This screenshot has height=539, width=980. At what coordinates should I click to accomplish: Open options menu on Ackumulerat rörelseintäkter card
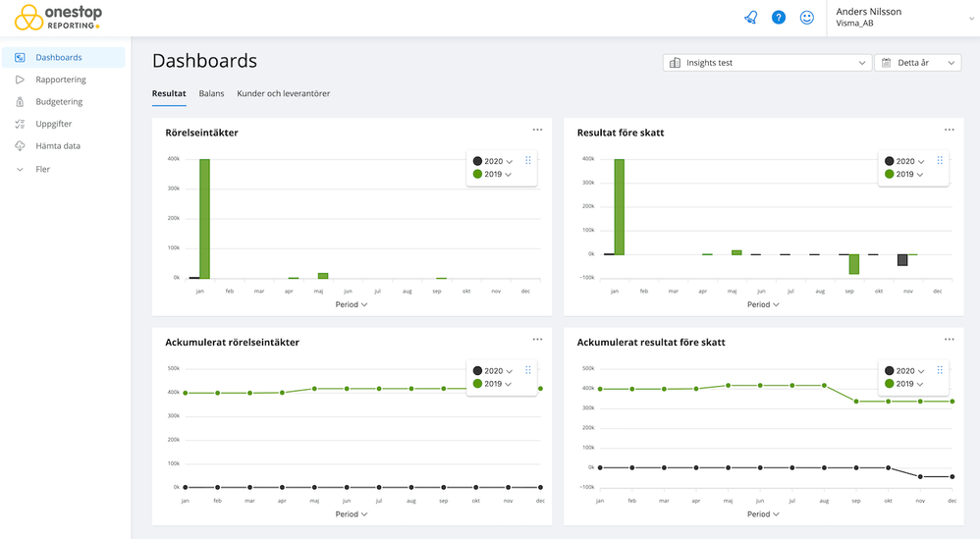(x=537, y=339)
